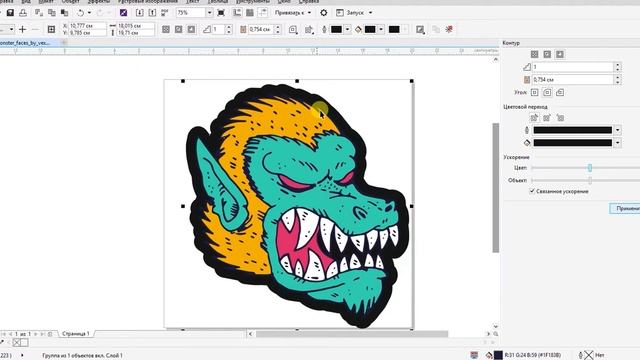Click the X position field 10,777 см
Screen dimensions: 640x360
coord(87,26)
